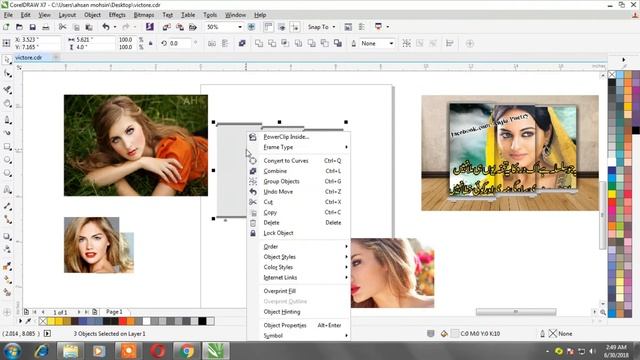Toggle Show Guidelines in the standard toolbar

[294, 27]
